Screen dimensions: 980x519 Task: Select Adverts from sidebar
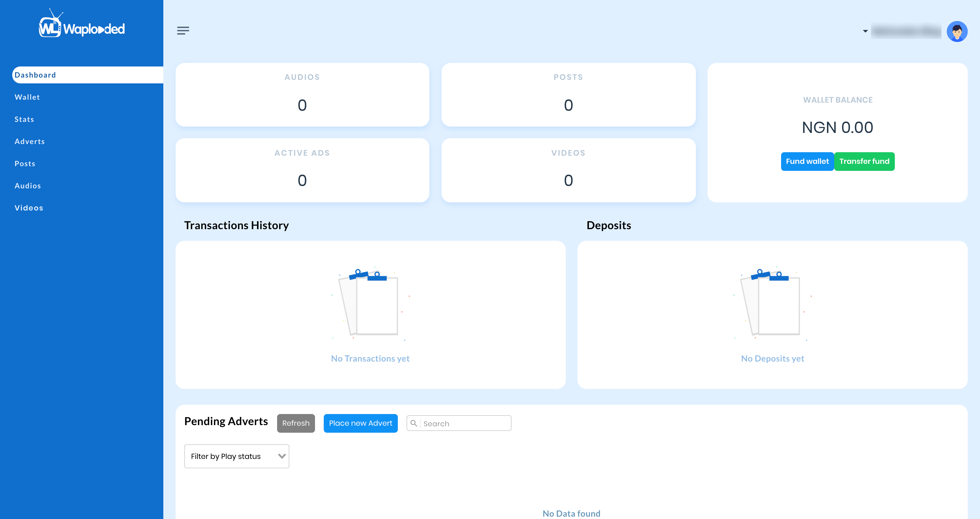[30, 141]
